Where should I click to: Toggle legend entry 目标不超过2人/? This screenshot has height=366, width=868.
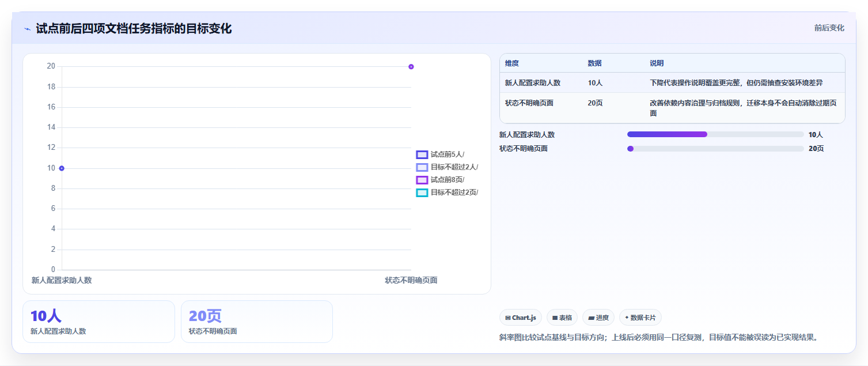447,167
